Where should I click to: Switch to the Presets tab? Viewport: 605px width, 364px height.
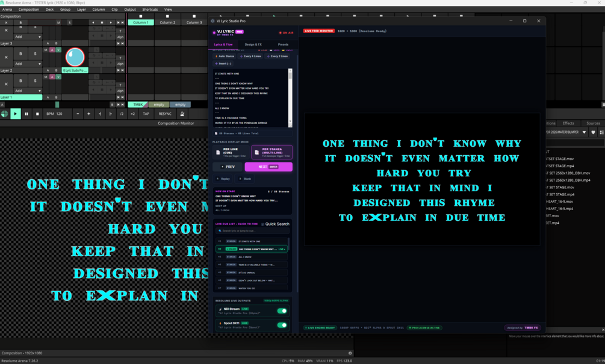283,45
